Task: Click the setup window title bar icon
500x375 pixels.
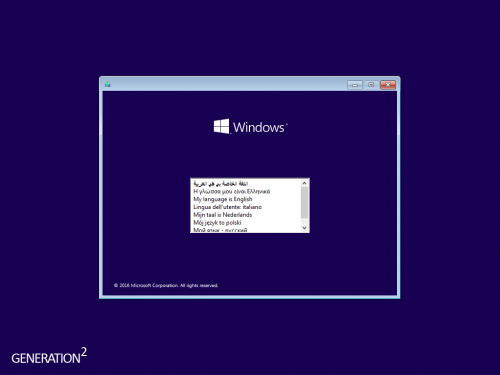Action: pos(107,84)
